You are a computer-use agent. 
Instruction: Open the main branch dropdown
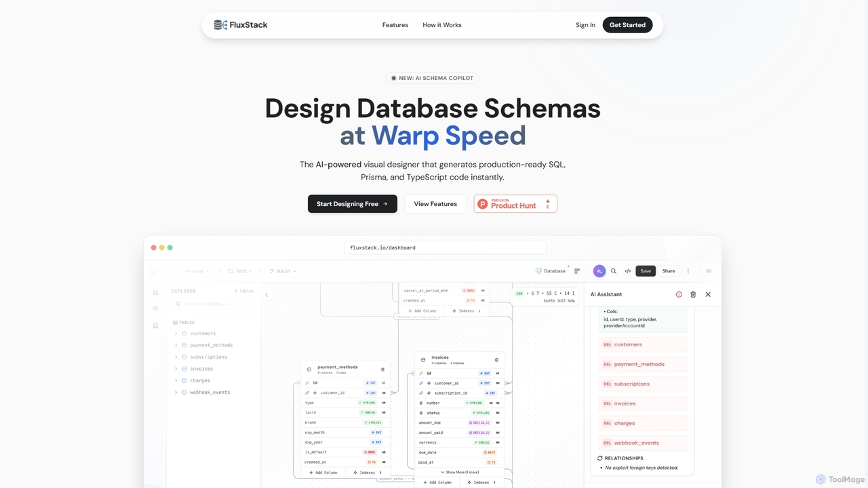283,271
